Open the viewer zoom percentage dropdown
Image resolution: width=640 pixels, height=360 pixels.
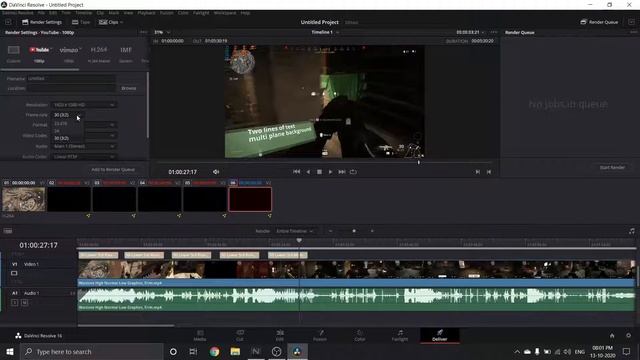click(x=162, y=32)
